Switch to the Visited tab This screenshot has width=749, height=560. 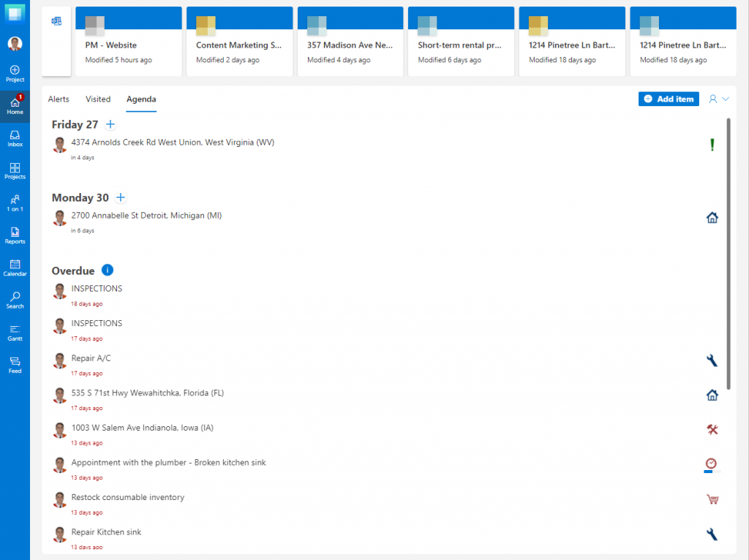point(98,99)
